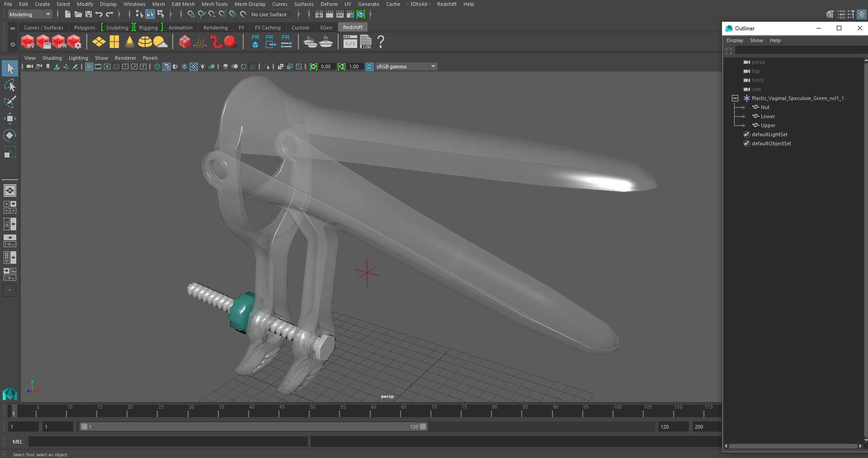Select the Lower node in Outliner
This screenshot has width=868, height=458.
pyautogui.click(x=768, y=116)
